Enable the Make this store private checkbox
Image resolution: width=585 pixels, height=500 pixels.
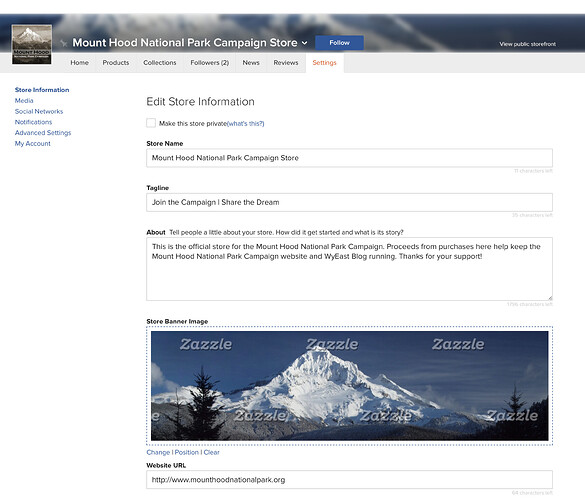(x=151, y=123)
